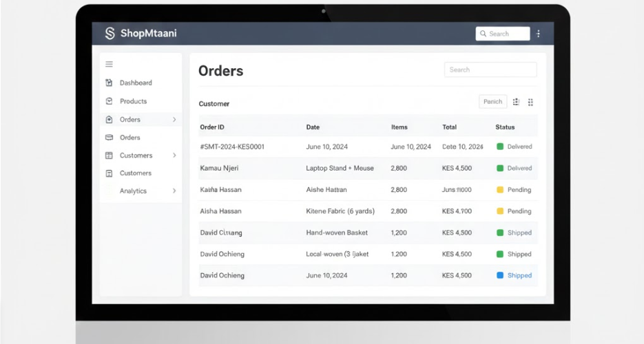This screenshot has width=644, height=344.
Task: Click the icon beside highlighted Orders item
Action: click(109, 119)
